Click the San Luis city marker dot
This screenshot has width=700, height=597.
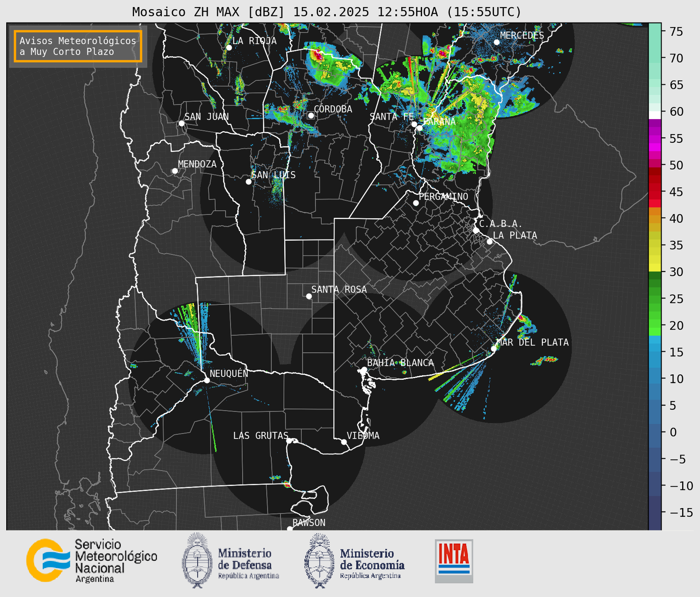[x=249, y=182]
